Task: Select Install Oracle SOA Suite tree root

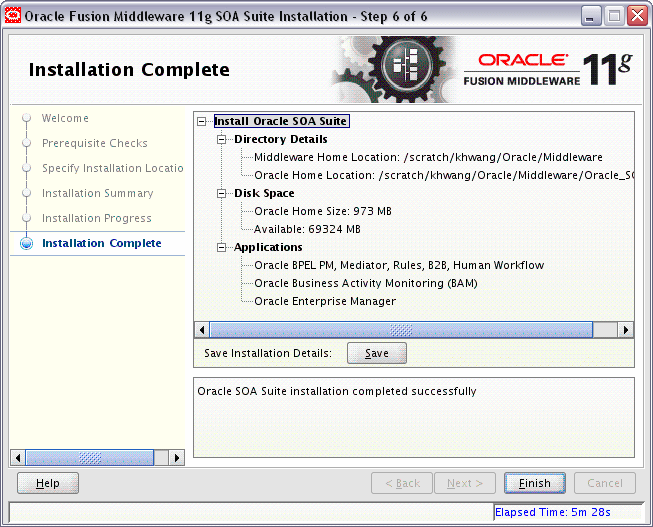Action: coord(281,121)
